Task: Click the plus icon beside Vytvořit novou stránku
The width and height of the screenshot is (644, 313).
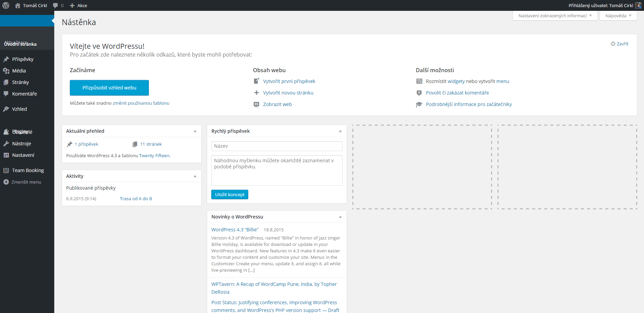Action: 256,93
